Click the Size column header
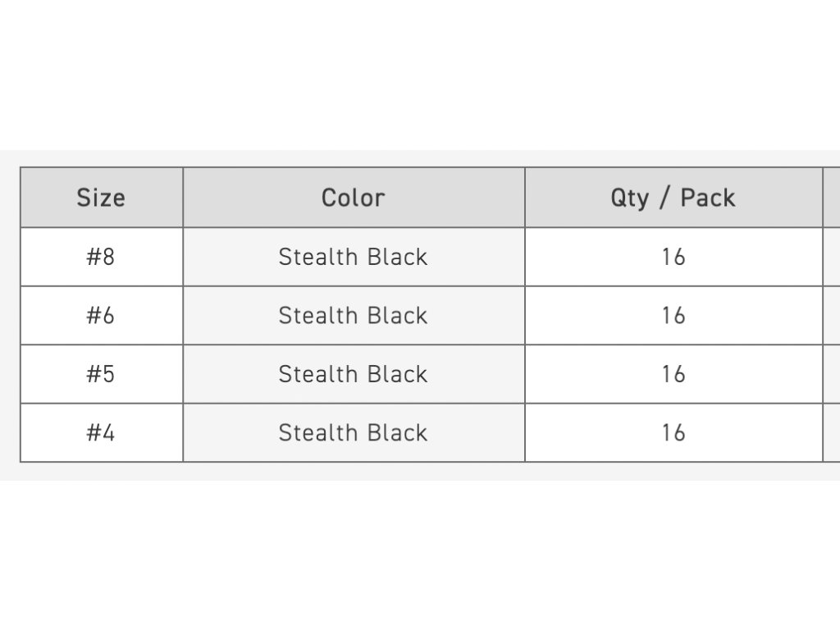The image size is (840, 630). point(101,198)
